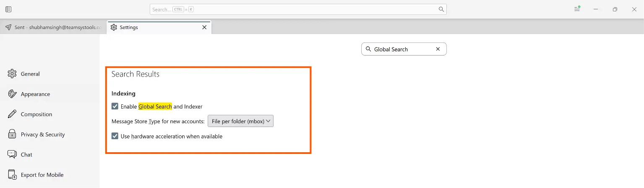The image size is (644, 188).
Task: Minimize the Thunderbird window
Action: (596, 9)
